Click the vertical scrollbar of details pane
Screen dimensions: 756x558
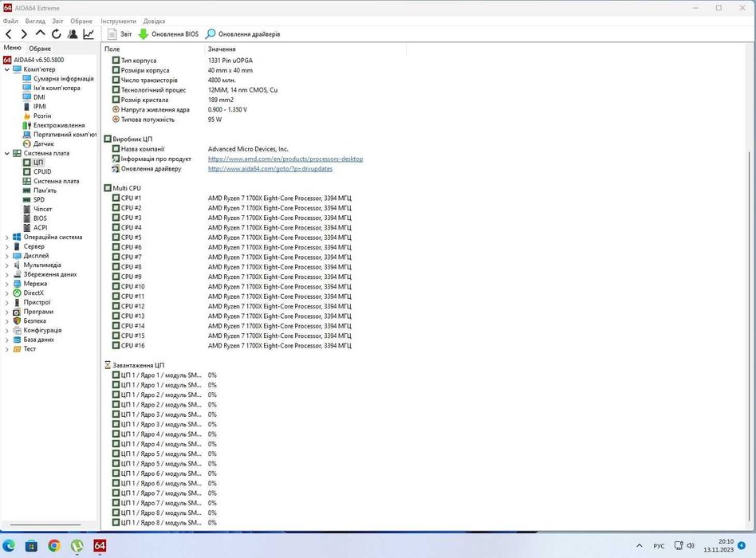pyautogui.click(x=750, y=337)
